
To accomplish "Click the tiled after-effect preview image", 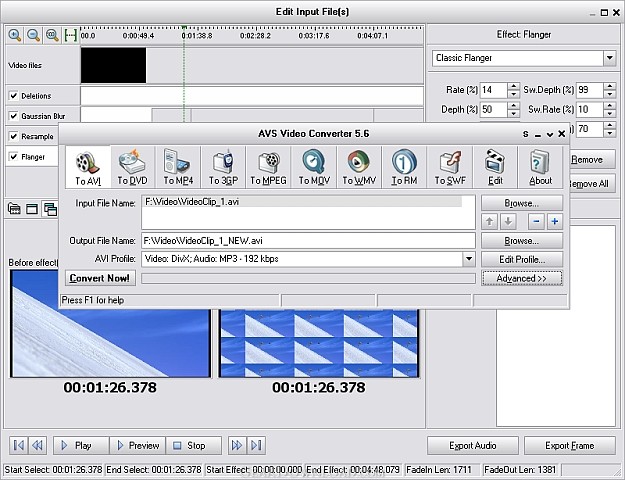I will point(319,343).
